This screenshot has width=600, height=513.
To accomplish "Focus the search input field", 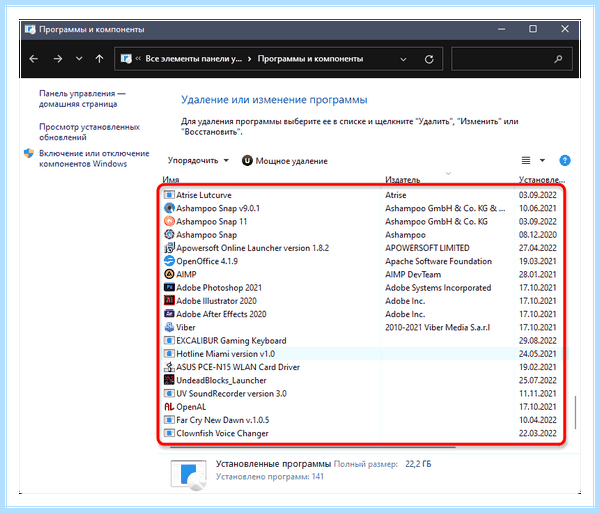I will (x=512, y=59).
